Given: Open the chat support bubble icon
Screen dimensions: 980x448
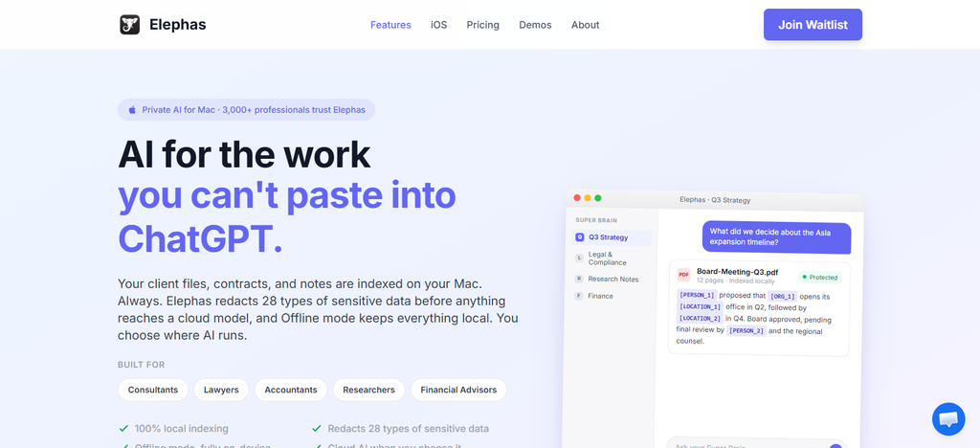Looking at the screenshot, I should coord(948,418).
